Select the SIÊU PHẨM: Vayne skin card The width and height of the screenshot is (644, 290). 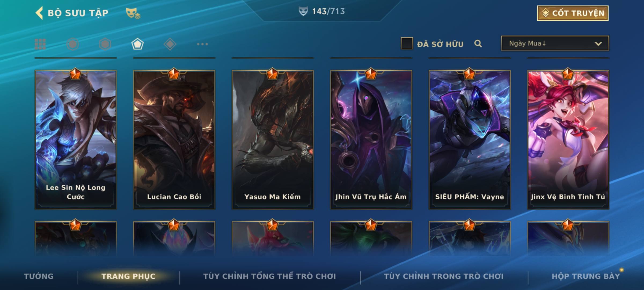pyautogui.click(x=470, y=140)
